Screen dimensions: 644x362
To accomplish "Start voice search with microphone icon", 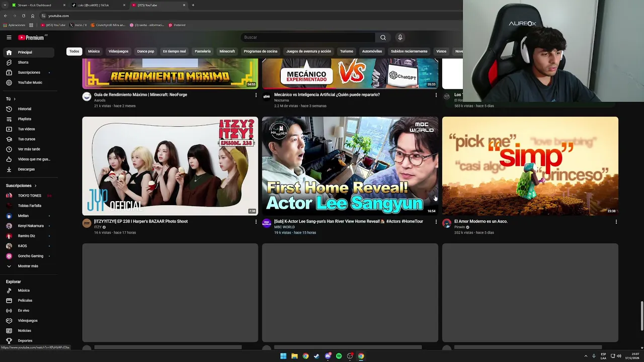I will [x=400, y=37].
